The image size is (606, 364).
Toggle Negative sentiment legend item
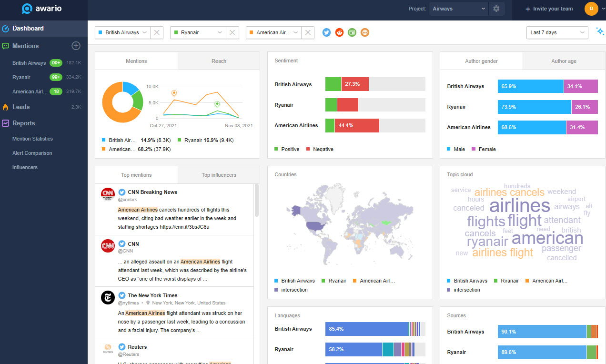pos(320,149)
